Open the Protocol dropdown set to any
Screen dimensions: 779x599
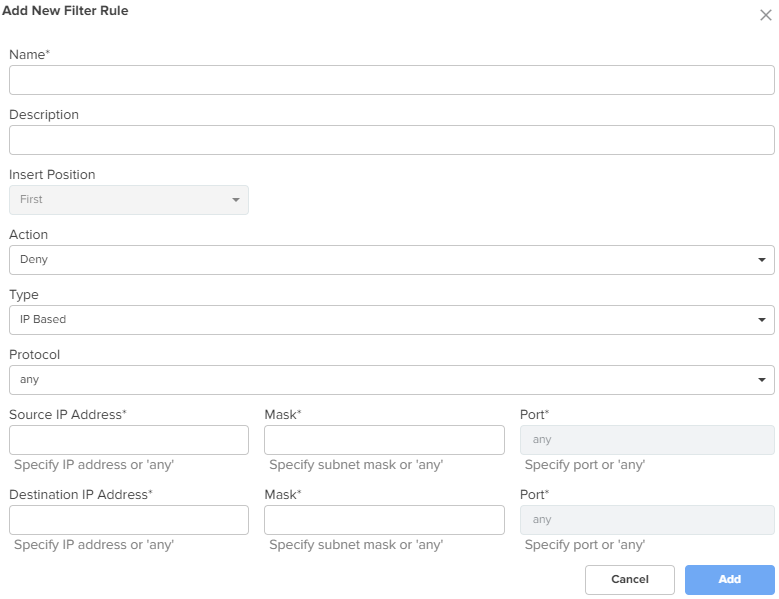click(x=391, y=380)
